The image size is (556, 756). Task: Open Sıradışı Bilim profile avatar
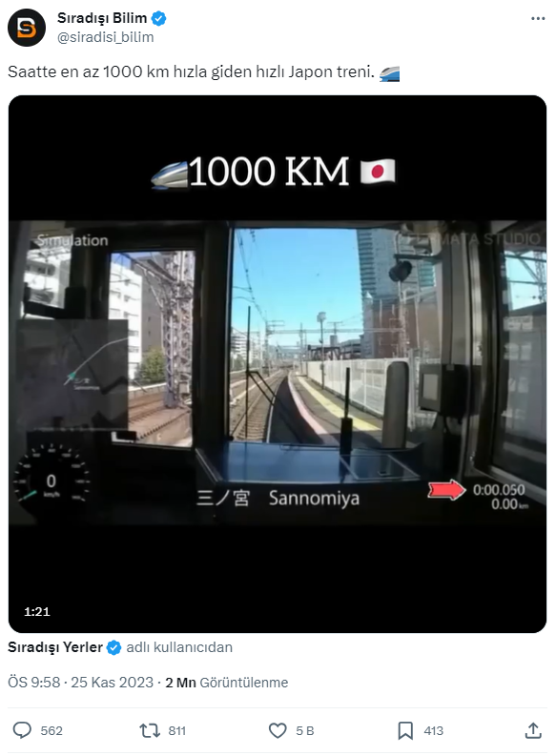[x=27, y=28]
